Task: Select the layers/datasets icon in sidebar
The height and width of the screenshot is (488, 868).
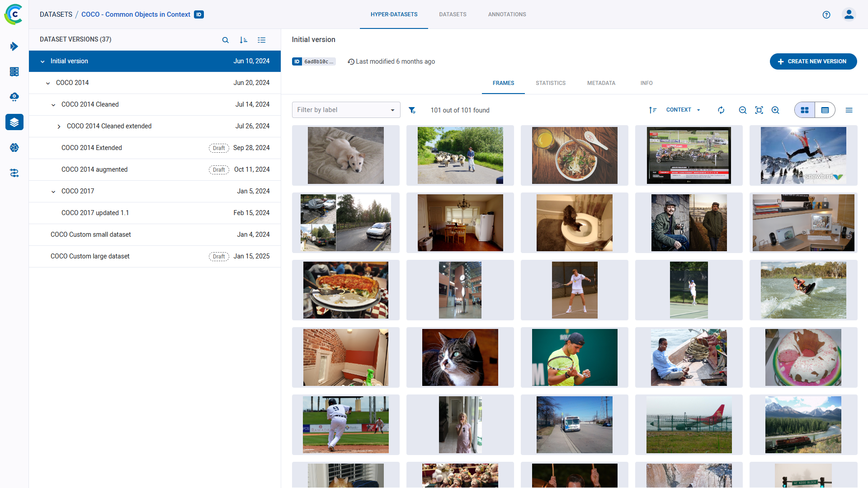Action: [x=14, y=122]
